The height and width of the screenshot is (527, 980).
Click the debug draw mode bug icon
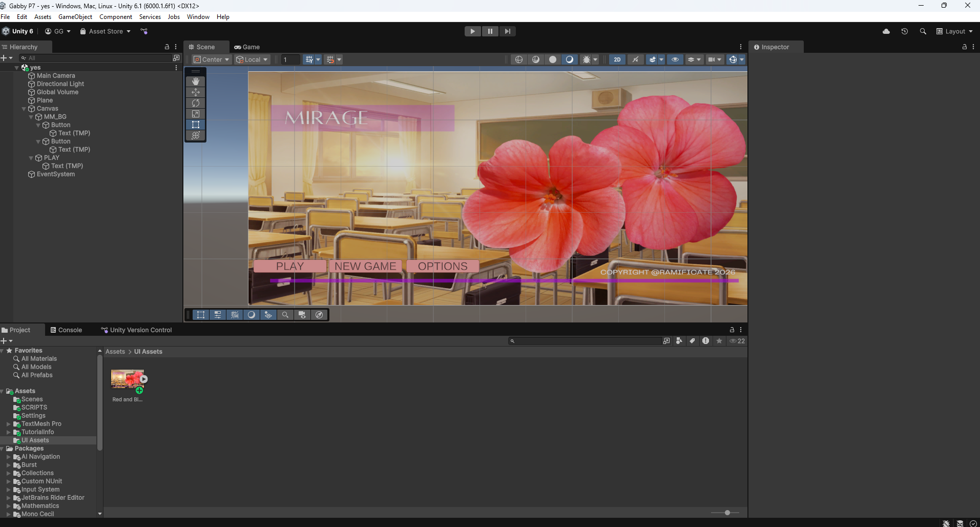coord(587,59)
